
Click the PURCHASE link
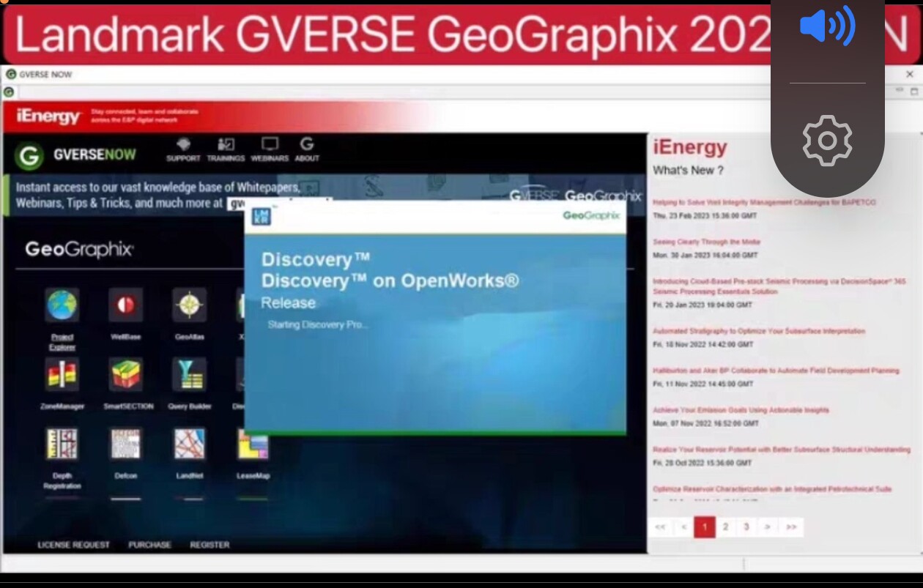149,545
